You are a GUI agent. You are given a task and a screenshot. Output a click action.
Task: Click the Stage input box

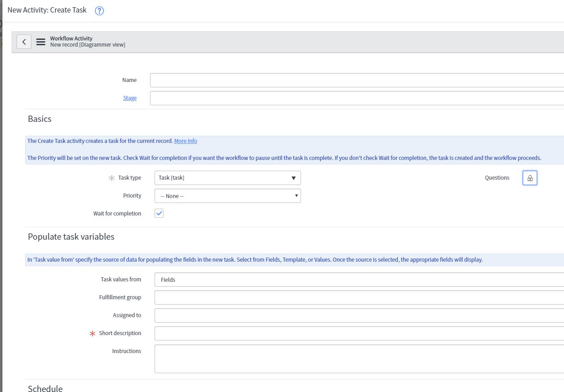(314, 98)
